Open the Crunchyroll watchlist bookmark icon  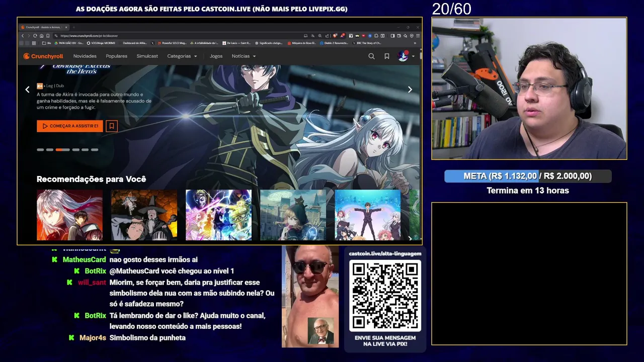386,56
